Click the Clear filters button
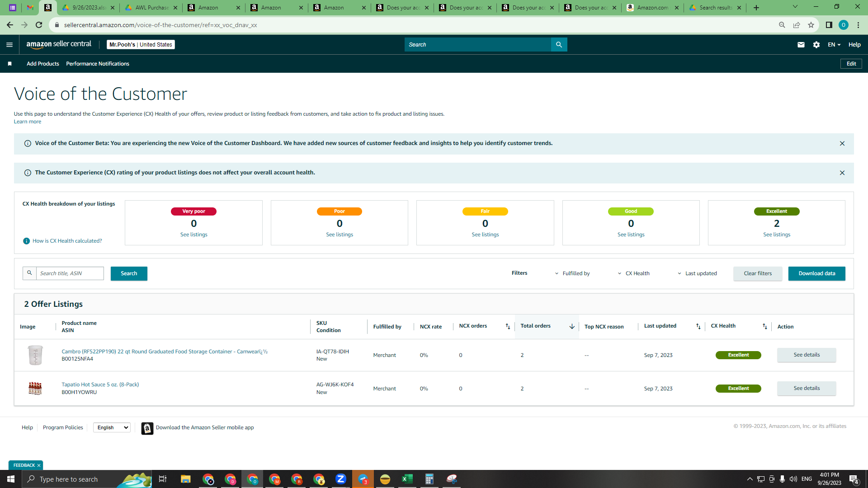The height and width of the screenshot is (488, 868). click(x=758, y=273)
